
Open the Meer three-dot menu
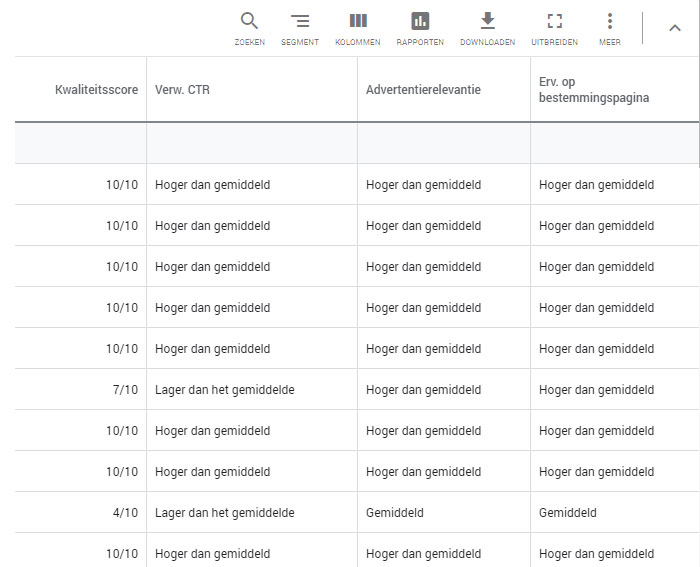coord(610,22)
